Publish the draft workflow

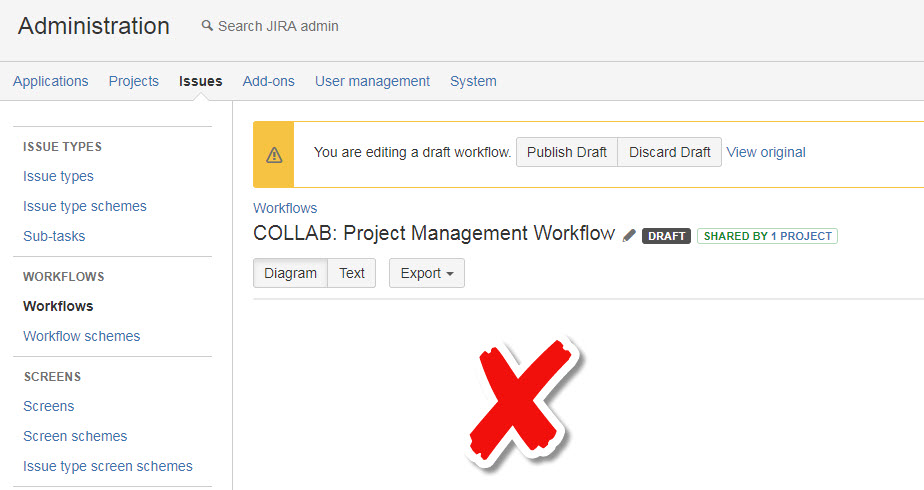coord(567,152)
